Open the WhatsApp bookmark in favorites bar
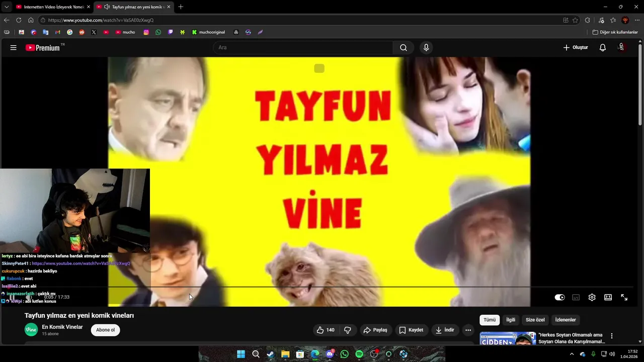Viewport: 644px width, 362px height. [x=158, y=32]
